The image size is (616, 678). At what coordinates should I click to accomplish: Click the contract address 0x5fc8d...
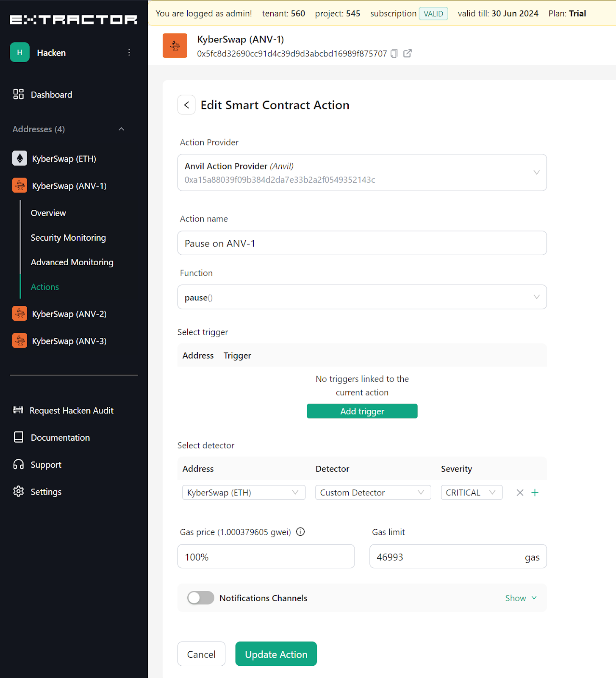pyautogui.click(x=292, y=53)
